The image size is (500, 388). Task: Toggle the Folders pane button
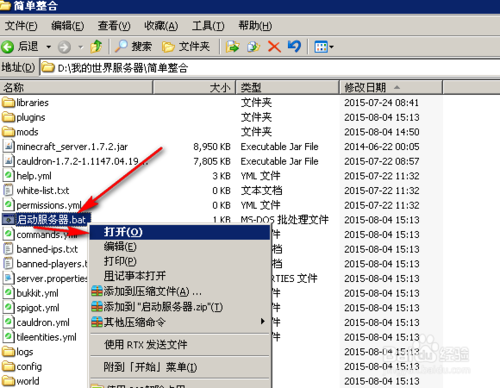pos(186,47)
